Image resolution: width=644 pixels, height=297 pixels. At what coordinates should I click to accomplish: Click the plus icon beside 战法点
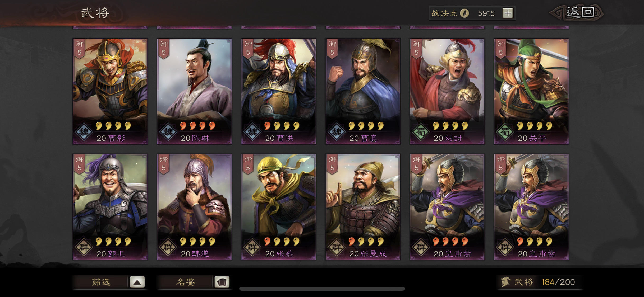click(x=507, y=13)
